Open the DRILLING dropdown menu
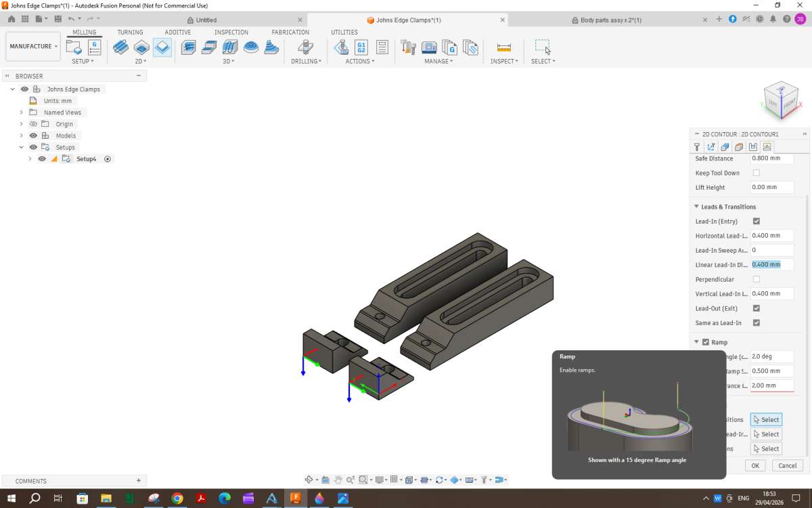Image resolution: width=812 pixels, height=508 pixels. point(306,61)
